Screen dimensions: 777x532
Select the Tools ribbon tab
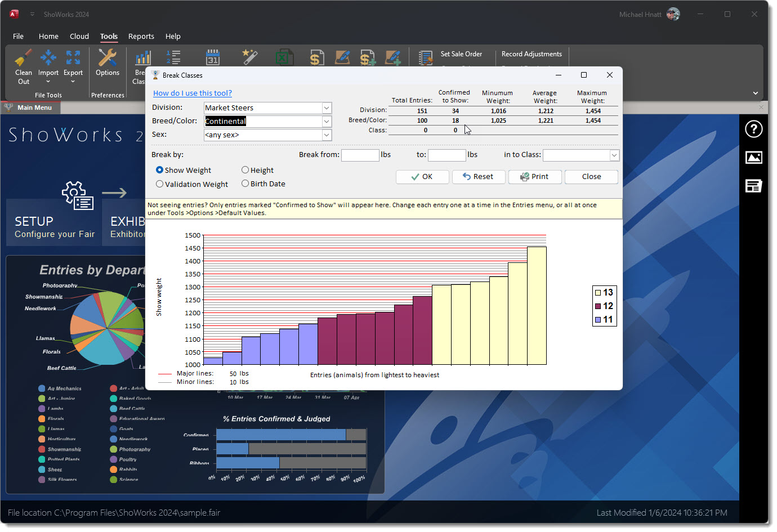[x=109, y=36]
